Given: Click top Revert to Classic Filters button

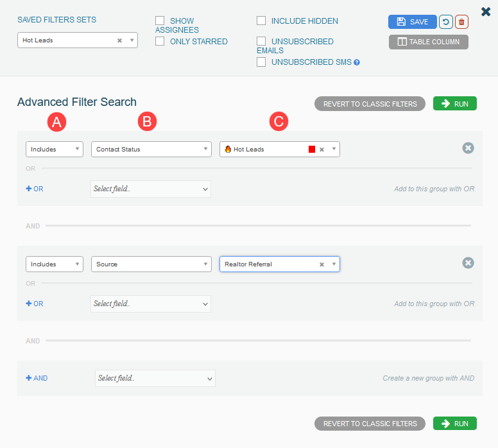Looking at the screenshot, I should [x=370, y=104].
